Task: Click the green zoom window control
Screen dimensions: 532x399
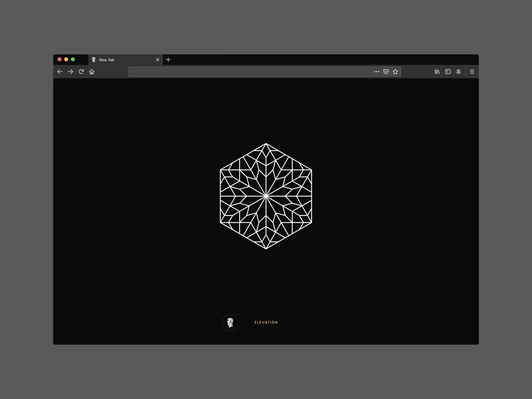Action: pos(73,59)
